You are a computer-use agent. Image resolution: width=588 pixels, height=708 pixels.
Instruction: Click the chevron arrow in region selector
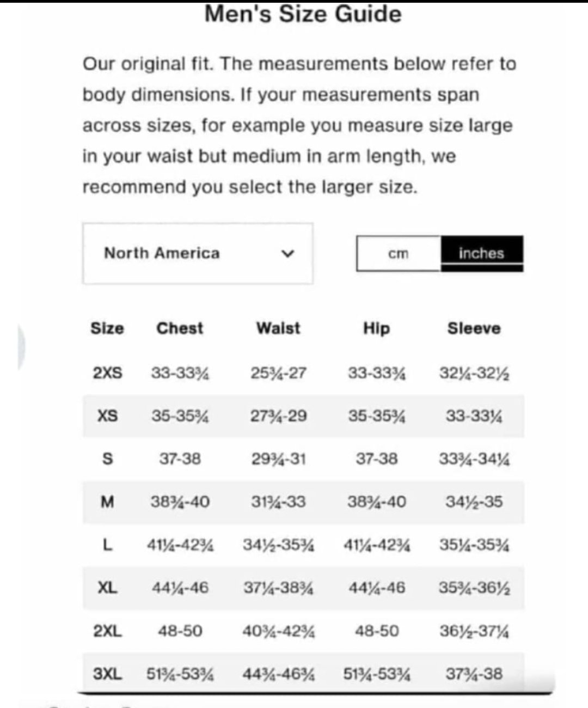pyautogui.click(x=287, y=254)
